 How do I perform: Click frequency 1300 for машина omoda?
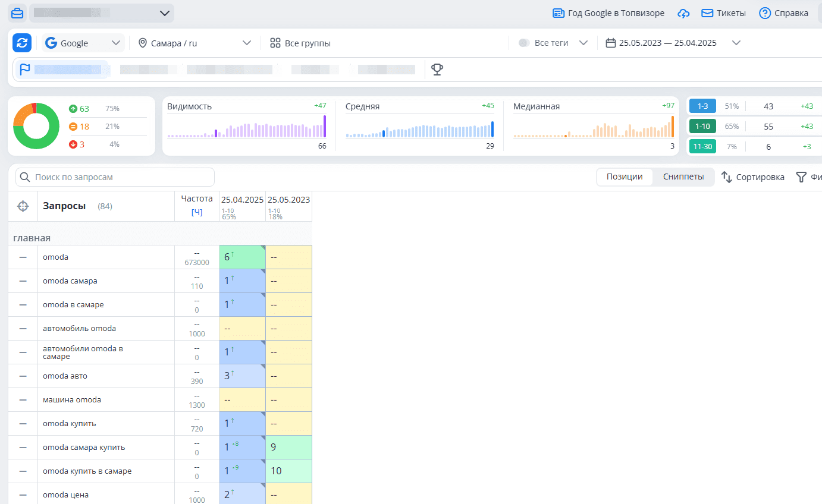tap(196, 405)
